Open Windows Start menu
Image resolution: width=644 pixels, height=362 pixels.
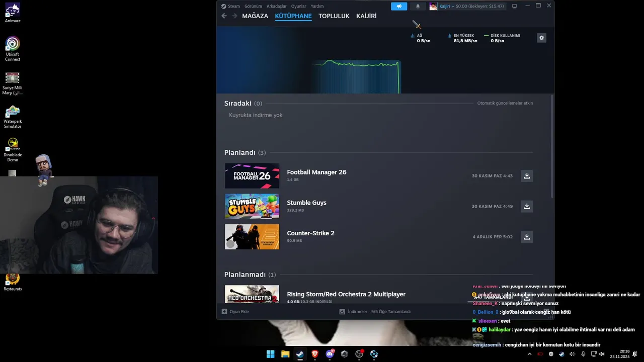[270, 354]
